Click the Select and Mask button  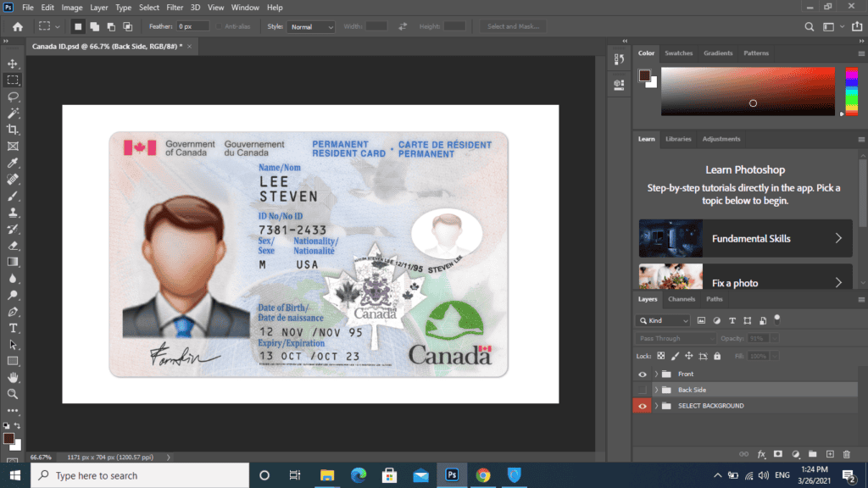pos(513,26)
